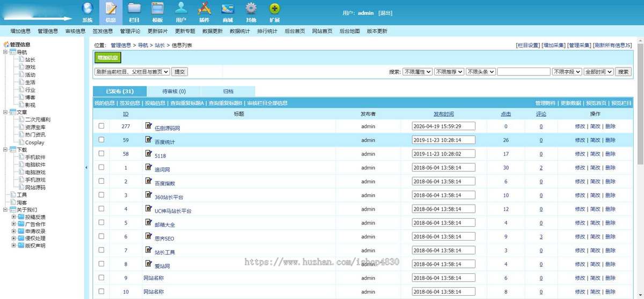644x299 pixels.
Task: Click the edit icon beside UC神马站长平台
Action: pyautogui.click(x=149, y=208)
